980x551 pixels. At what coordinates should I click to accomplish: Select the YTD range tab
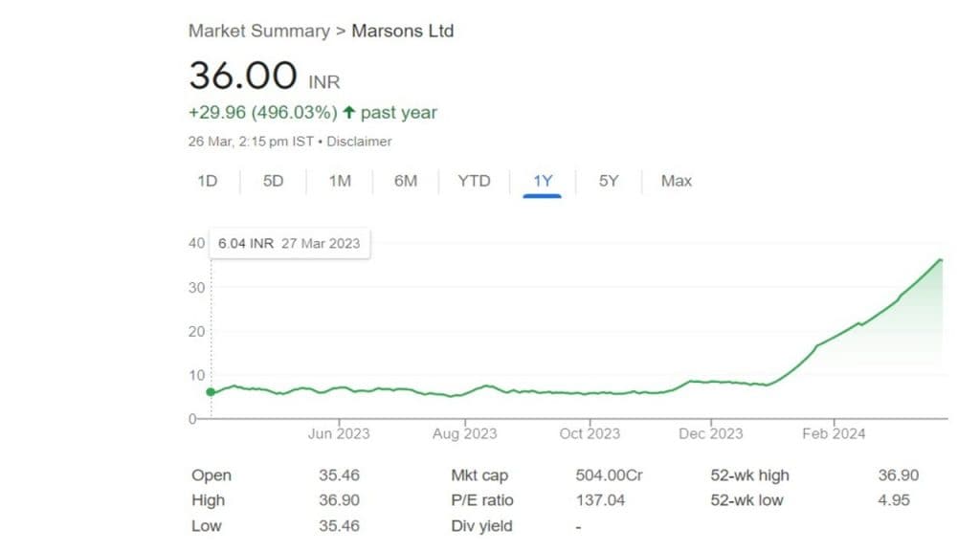pyautogui.click(x=474, y=181)
